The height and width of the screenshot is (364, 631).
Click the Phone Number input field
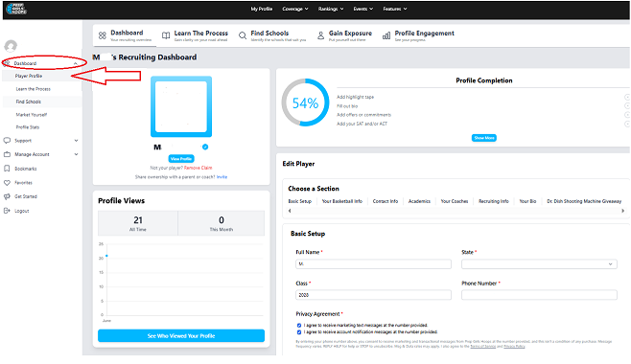pos(539,295)
